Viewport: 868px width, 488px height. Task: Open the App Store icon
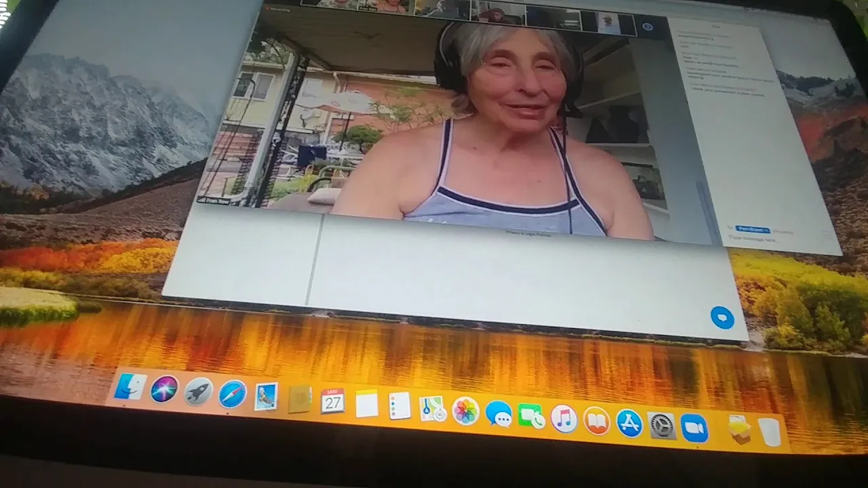click(x=629, y=424)
